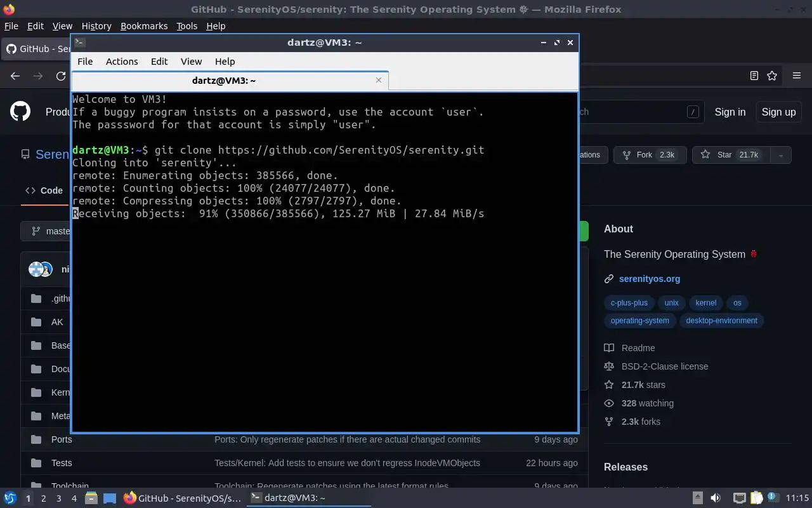
Task: Click the clipboard icon in system tray
Action: click(756, 498)
